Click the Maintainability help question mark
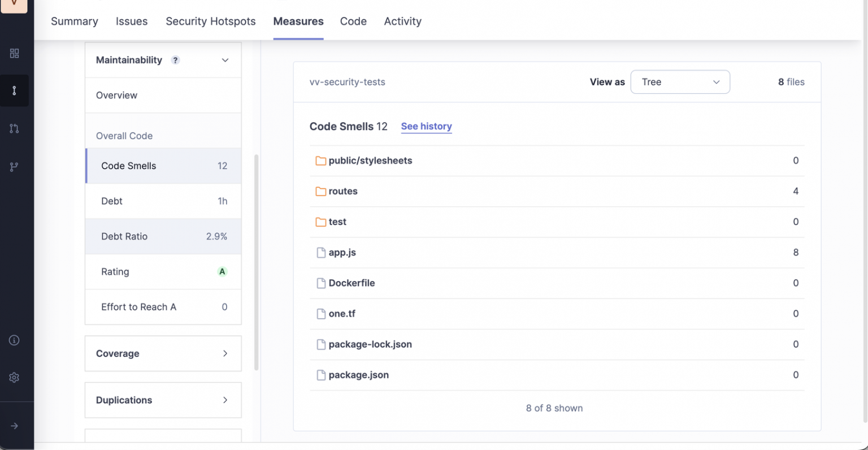The height and width of the screenshot is (450, 868). pyautogui.click(x=175, y=60)
